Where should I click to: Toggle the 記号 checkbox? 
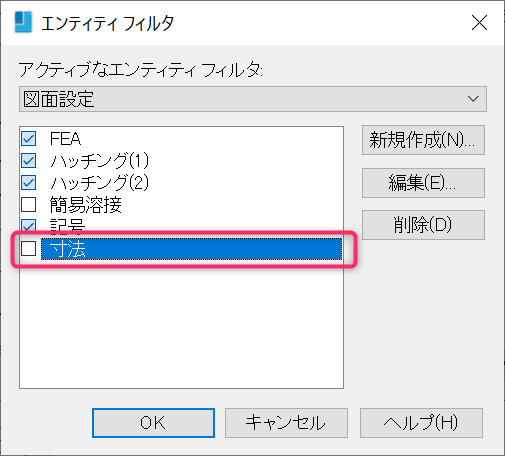click(x=29, y=226)
